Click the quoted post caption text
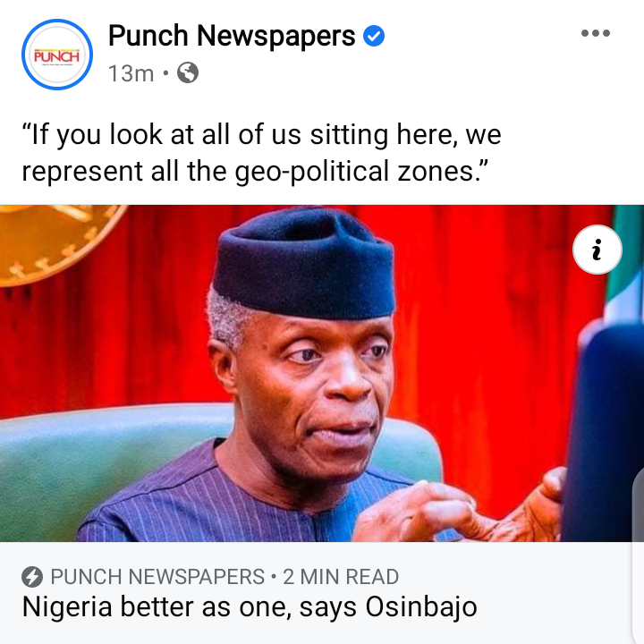The width and height of the screenshot is (644, 644). pos(261,152)
